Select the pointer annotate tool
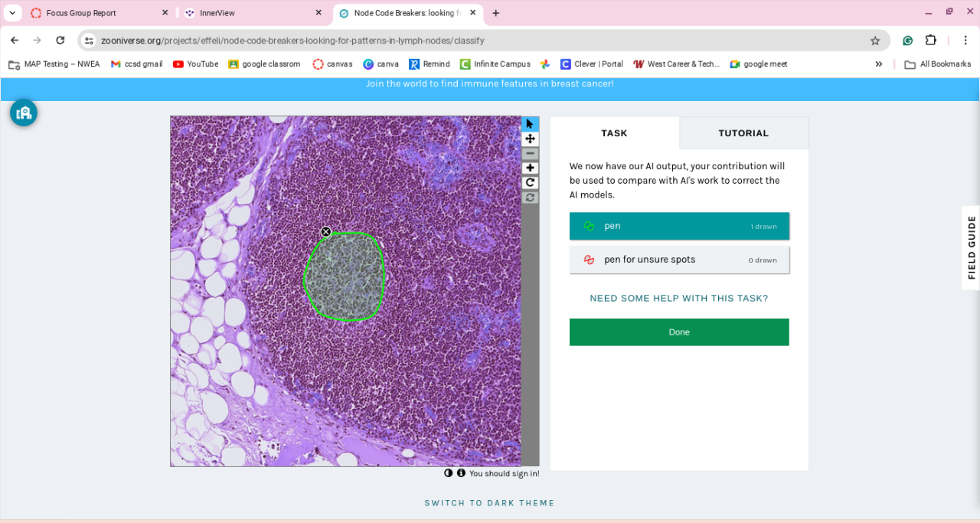 coord(530,124)
